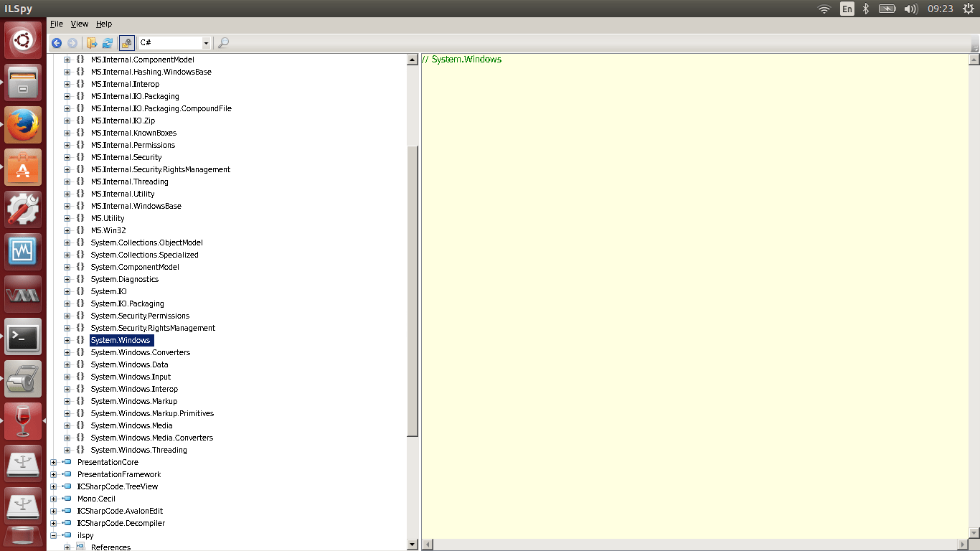Screen dimensions: 980x551
Task: Expand the MS.Utility namespace node
Action: click(67, 218)
